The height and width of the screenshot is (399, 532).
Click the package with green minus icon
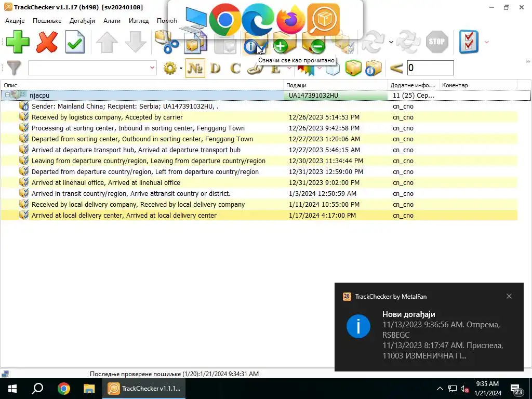[313, 44]
